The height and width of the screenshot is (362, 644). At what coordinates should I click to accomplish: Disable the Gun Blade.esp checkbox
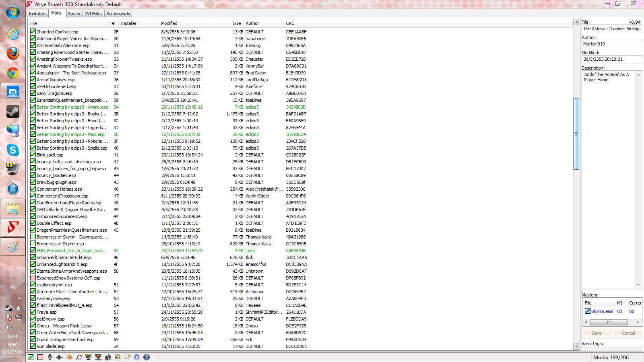tap(33, 346)
